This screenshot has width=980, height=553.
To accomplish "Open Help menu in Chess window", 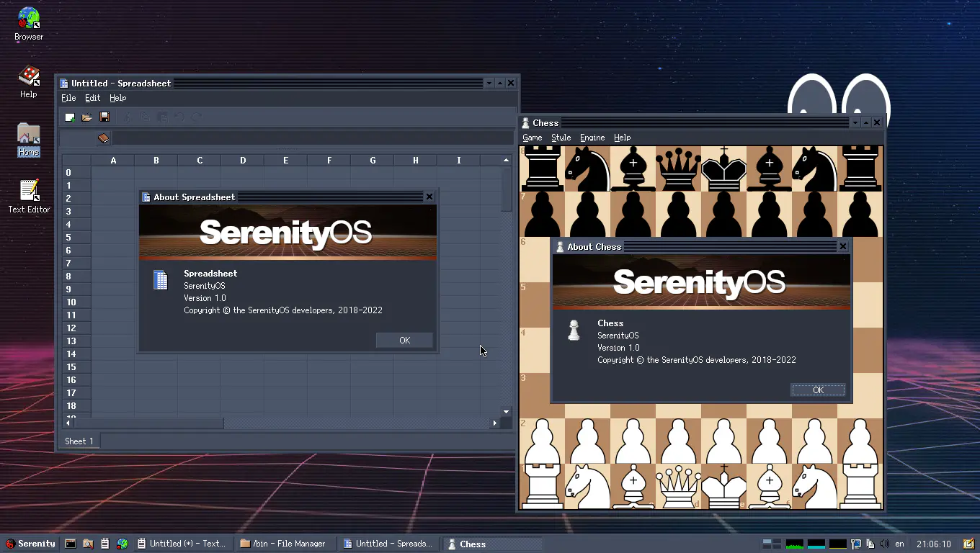I will click(623, 138).
